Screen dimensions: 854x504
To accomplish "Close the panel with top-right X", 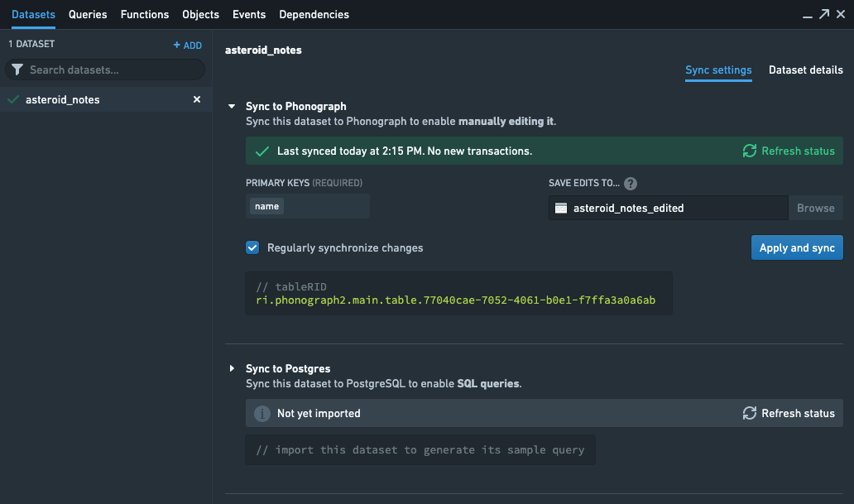I will 841,14.
